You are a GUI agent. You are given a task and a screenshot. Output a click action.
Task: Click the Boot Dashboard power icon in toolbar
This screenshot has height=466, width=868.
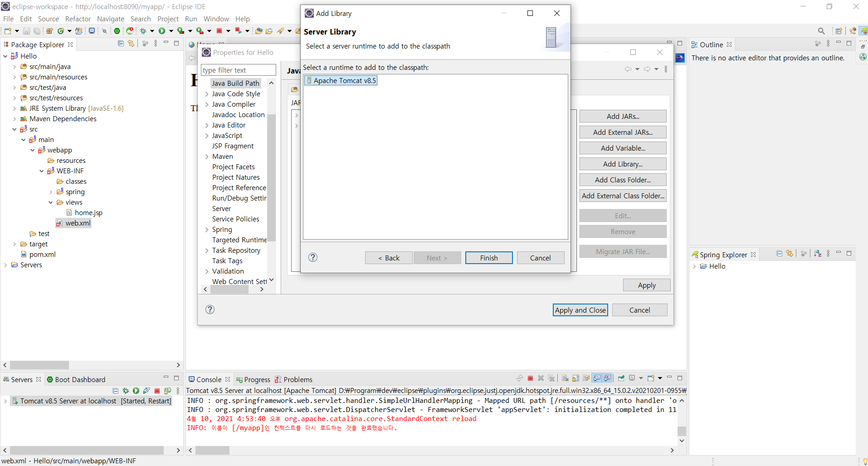tap(117, 31)
